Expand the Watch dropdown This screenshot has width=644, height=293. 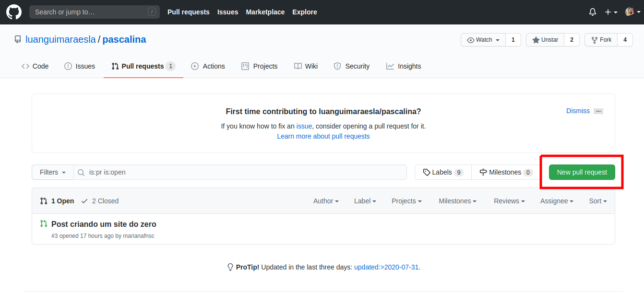(484, 40)
